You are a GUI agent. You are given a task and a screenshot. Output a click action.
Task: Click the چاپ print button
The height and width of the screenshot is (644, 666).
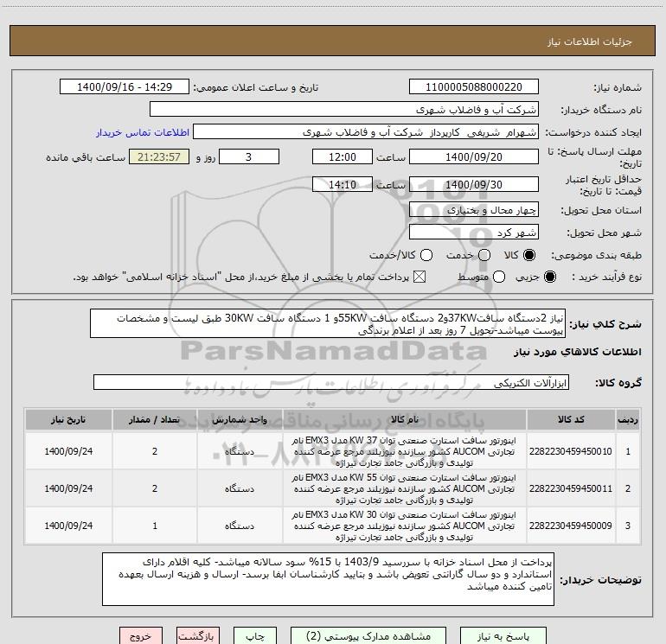255,636
